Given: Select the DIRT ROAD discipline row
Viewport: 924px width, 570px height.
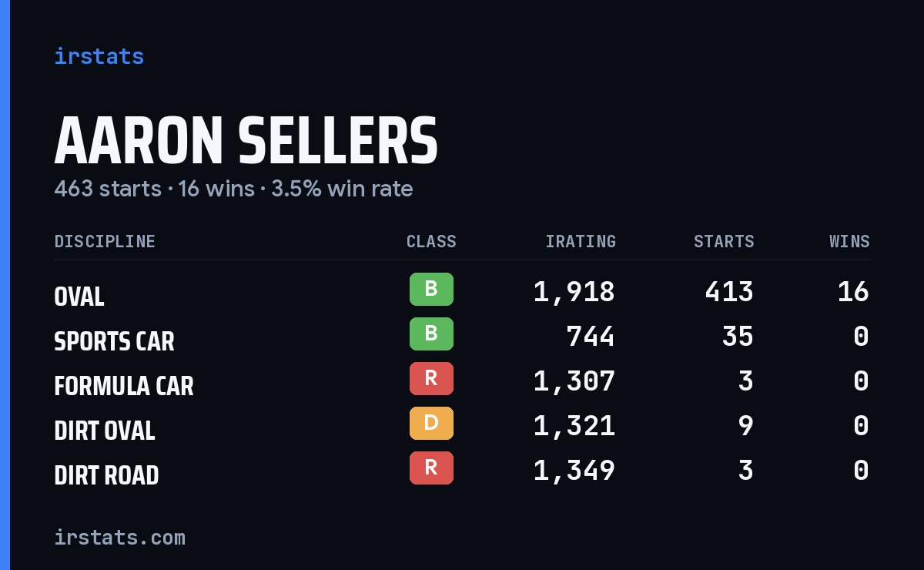Looking at the screenshot, I should click(x=462, y=470).
